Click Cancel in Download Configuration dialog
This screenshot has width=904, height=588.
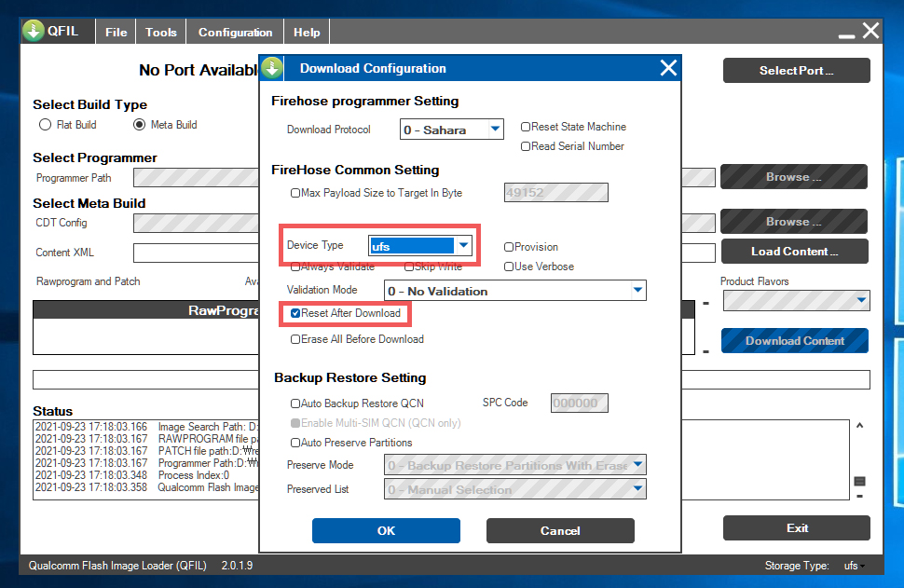[x=560, y=530]
